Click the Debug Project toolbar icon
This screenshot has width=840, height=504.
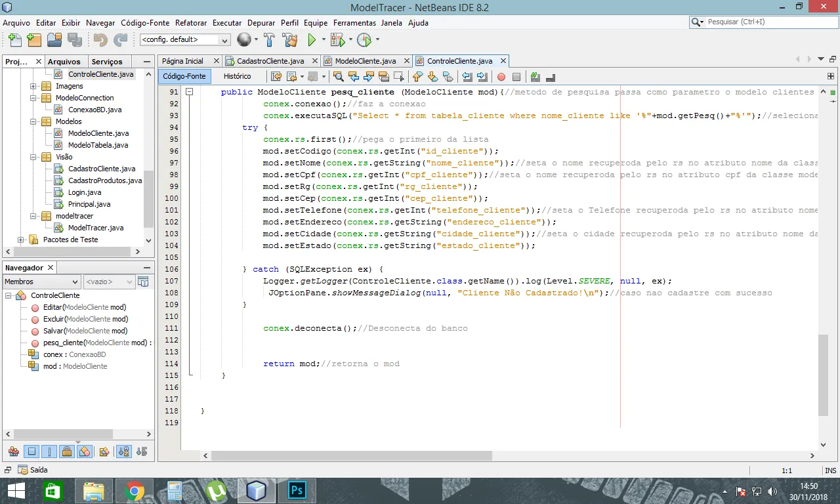point(337,40)
